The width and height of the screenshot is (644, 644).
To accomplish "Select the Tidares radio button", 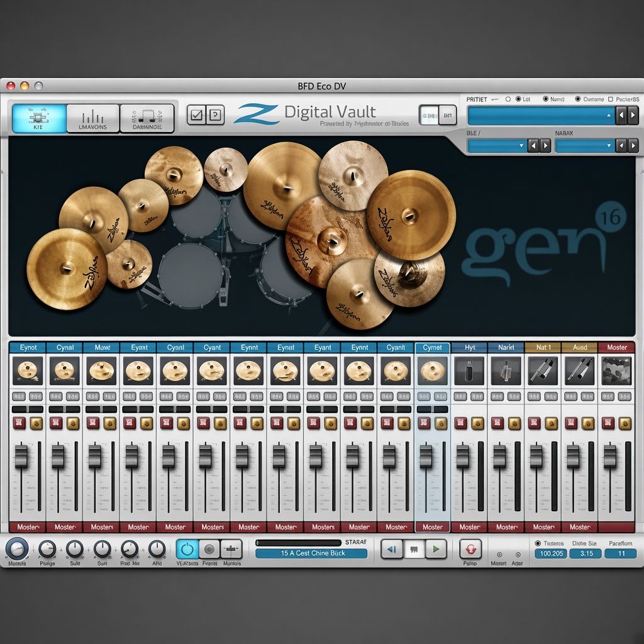I will [538, 543].
